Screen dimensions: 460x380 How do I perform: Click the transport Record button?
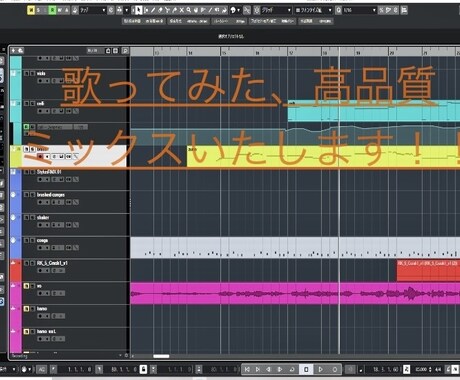(335, 369)
